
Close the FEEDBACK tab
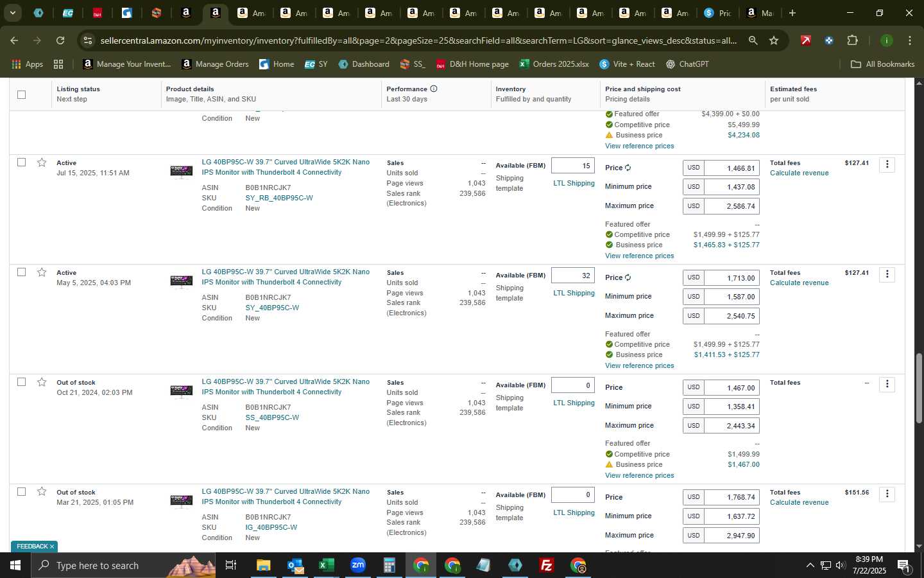(52, 547)
